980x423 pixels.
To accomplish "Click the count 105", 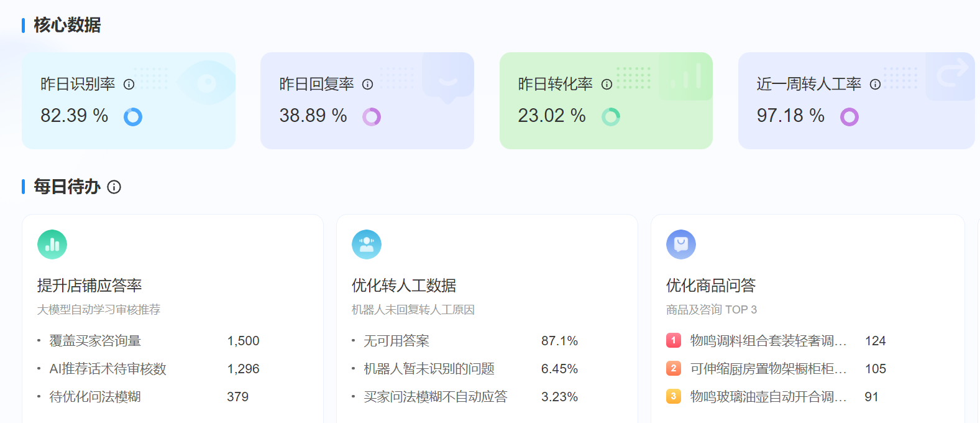I will point(876,369).
